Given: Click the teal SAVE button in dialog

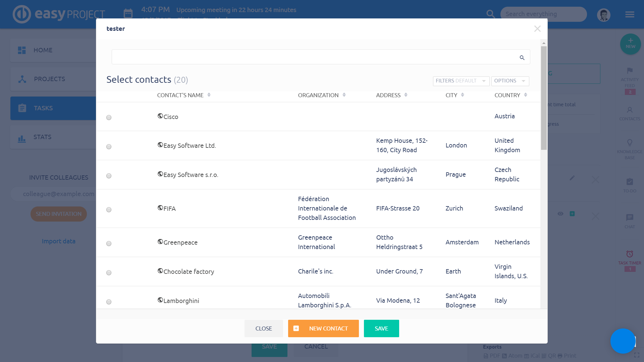Looking at the screenshot, I should pos(381,328).
